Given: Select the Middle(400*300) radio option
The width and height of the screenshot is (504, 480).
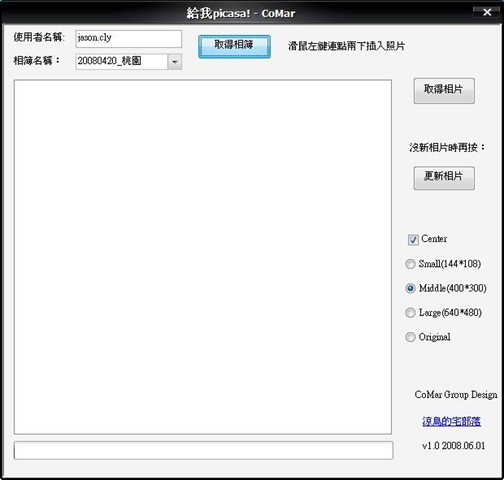Looking at the screenshot, I should [410, 288].
